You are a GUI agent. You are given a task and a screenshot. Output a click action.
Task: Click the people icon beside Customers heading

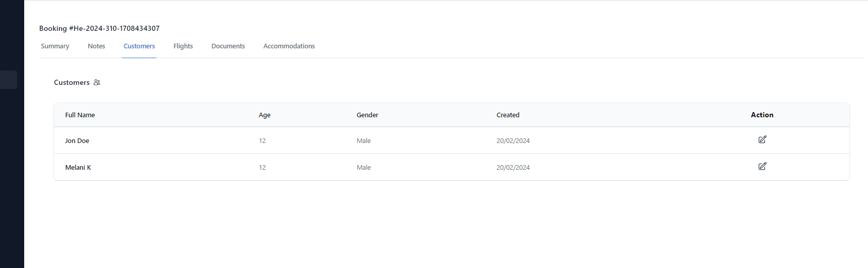[x=97, y=82]
